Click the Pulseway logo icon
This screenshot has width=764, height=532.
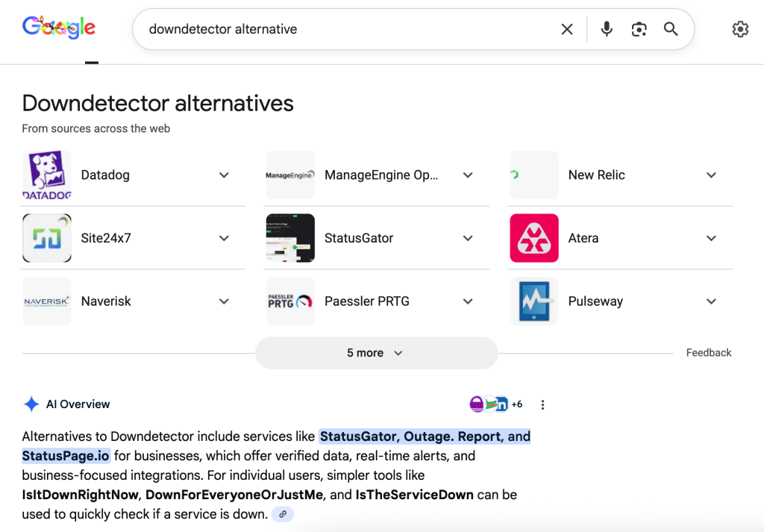tap(533, 301)
